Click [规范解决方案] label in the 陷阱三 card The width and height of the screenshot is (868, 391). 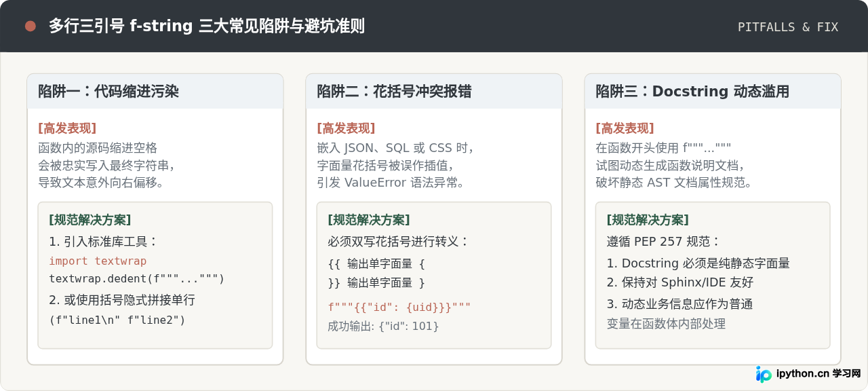[648, 220]
